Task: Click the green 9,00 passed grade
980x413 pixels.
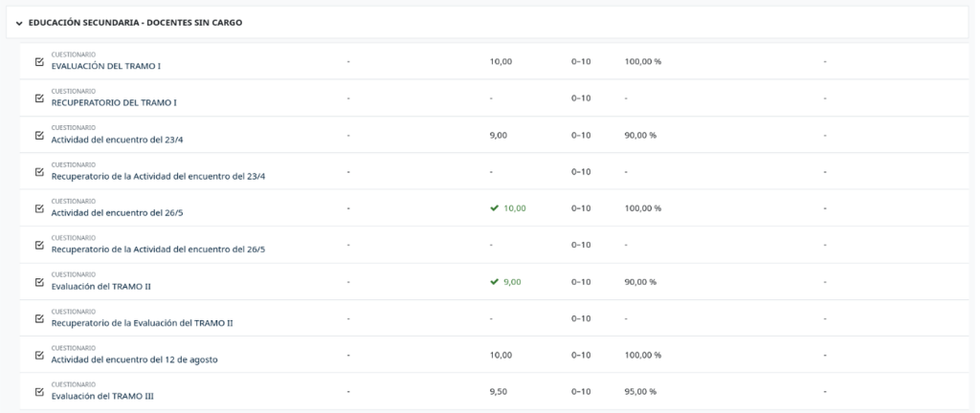Action: (512, 282)
